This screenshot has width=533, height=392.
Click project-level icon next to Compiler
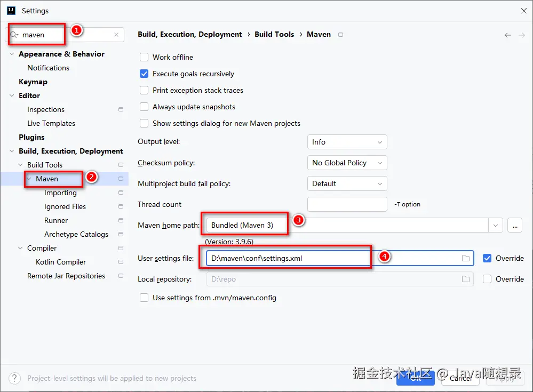click(x=121, y=248)
